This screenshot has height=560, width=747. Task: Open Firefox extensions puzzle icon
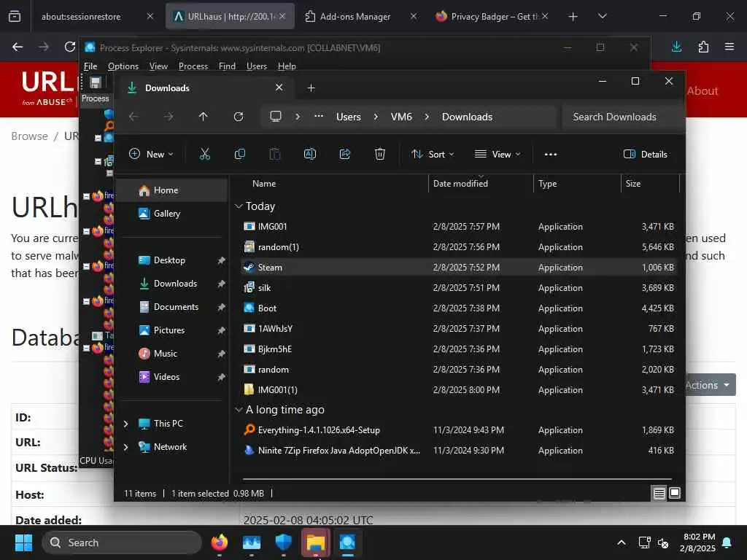coord(703,47)
